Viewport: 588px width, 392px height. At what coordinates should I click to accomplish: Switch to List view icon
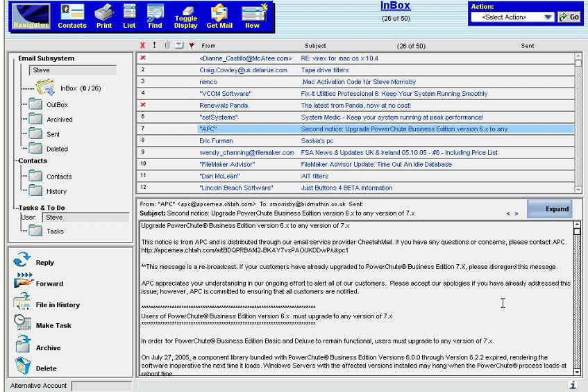coord(129,17)
